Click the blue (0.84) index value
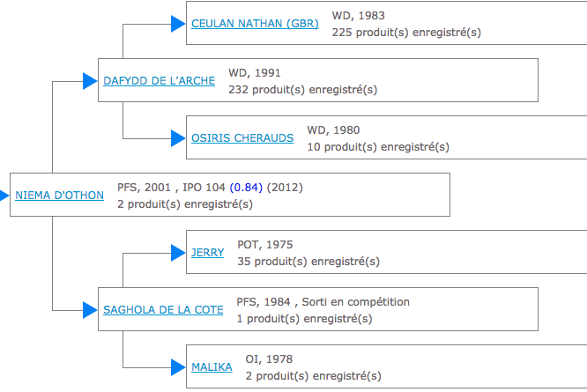 (246, 188)
